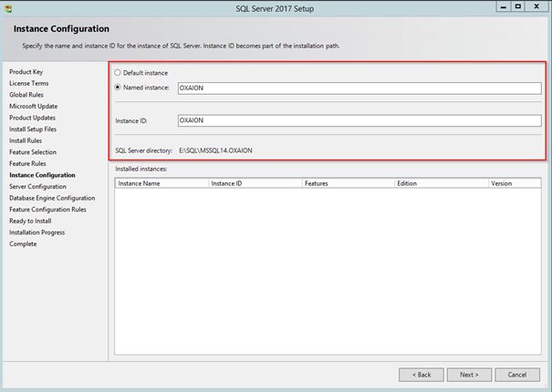Viewport: 552px width, 392px height.
Task: Open Ready to Install step
Action: coord(30,221)
